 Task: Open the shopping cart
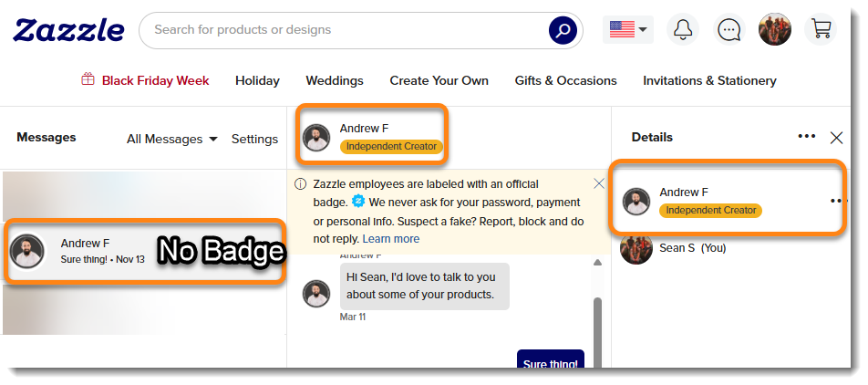pos(821,29)
